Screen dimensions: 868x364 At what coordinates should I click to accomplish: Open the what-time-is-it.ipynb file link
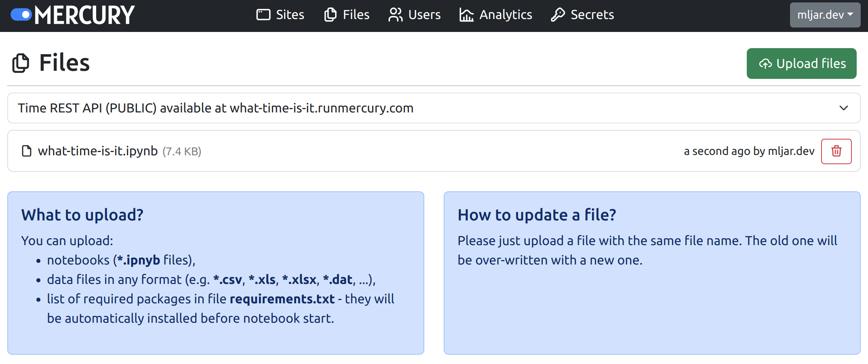(x=97, y=150)
